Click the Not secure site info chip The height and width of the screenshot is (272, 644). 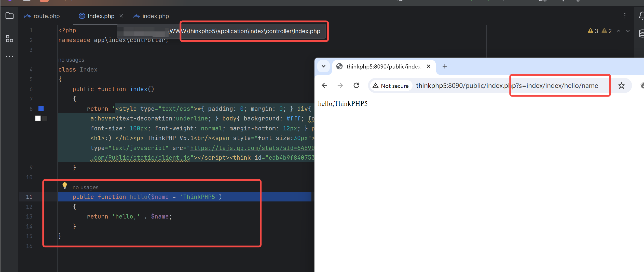tap(391, 86)
